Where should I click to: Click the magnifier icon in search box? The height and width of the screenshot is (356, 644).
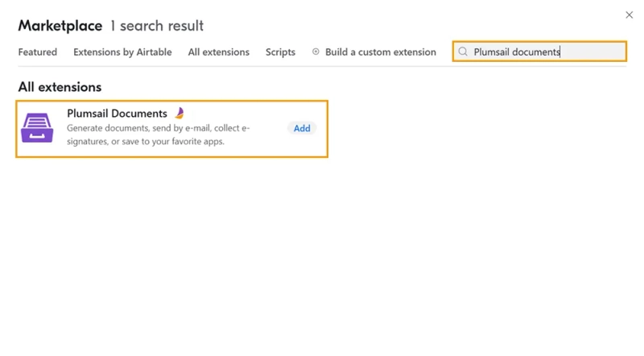coord(463,52)
